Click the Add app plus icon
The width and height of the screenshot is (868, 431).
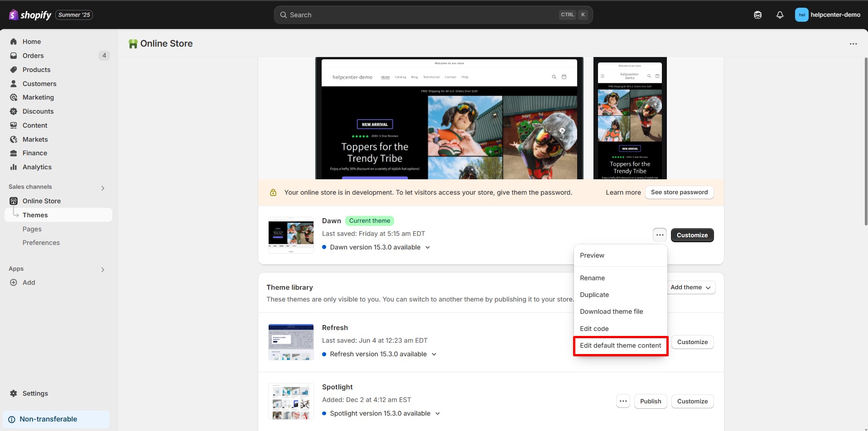point(13,282)
